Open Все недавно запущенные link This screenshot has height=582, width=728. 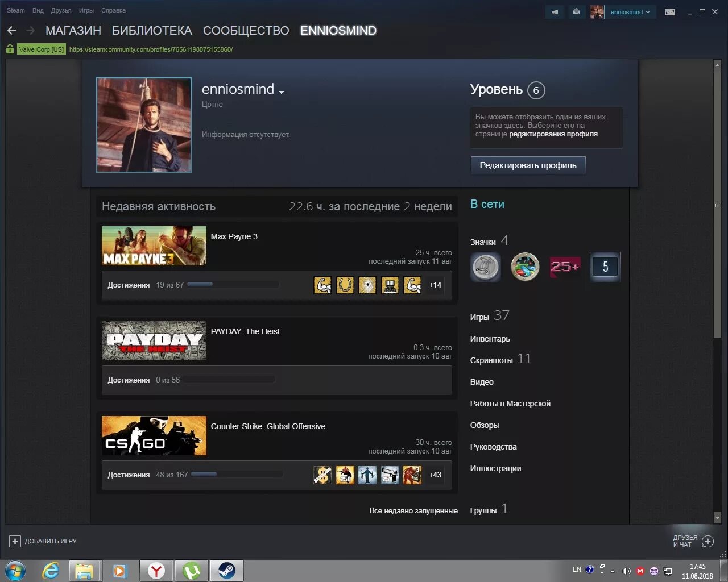click(413, 510)
